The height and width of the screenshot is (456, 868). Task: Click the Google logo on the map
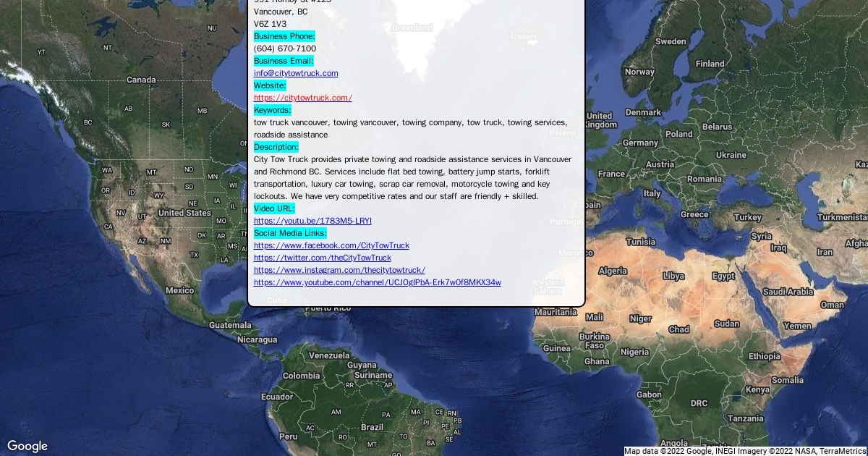click(27, 446)
